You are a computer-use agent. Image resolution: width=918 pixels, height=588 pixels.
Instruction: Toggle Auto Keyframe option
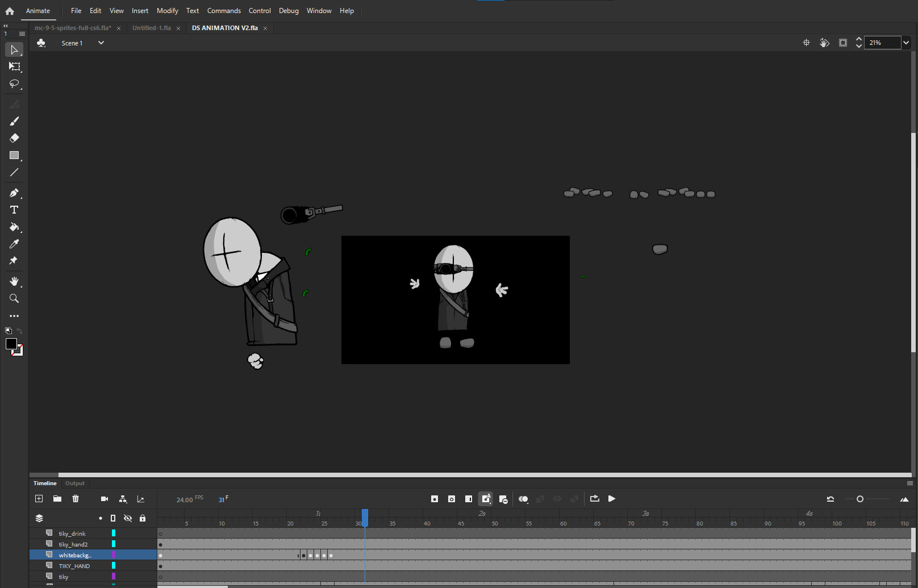tap(486, 499)
